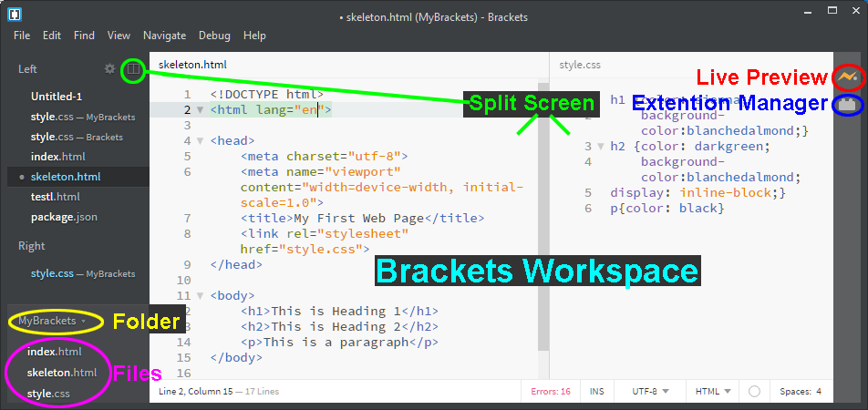
Task: Select package.json in working files
Action: (x=64, y=217)
